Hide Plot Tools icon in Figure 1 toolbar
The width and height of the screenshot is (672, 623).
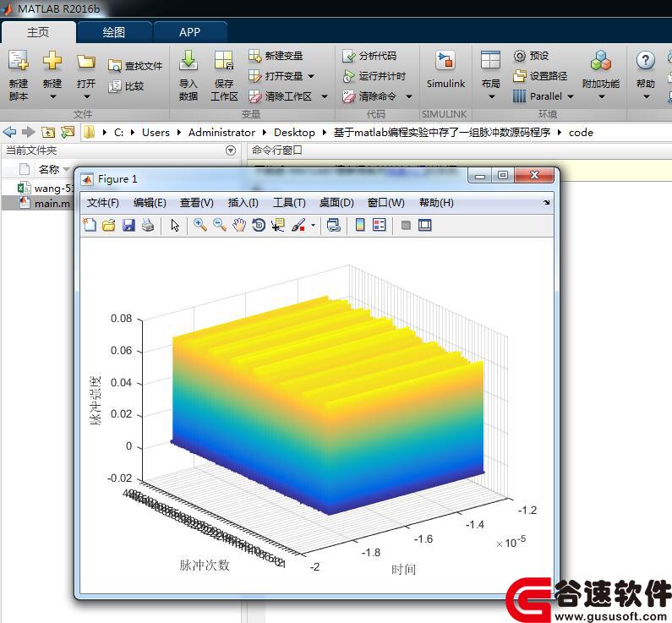point(406,225)
